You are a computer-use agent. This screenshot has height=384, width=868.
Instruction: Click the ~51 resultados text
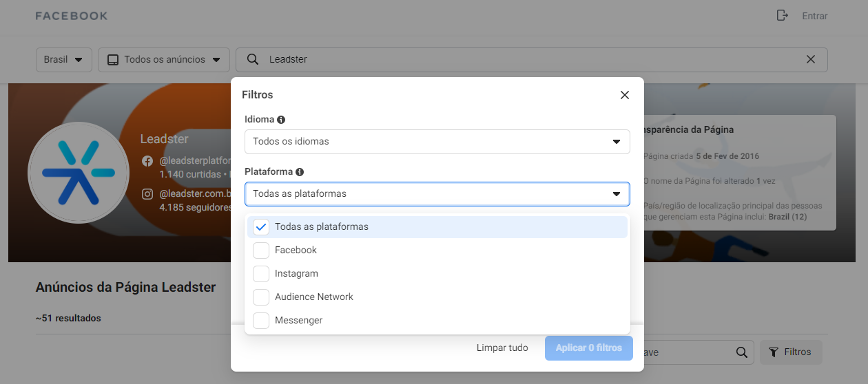[x=68, y=319]
